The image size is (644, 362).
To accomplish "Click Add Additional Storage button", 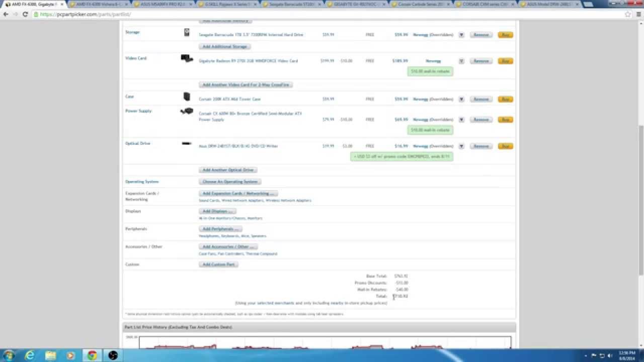I will 224,47.
